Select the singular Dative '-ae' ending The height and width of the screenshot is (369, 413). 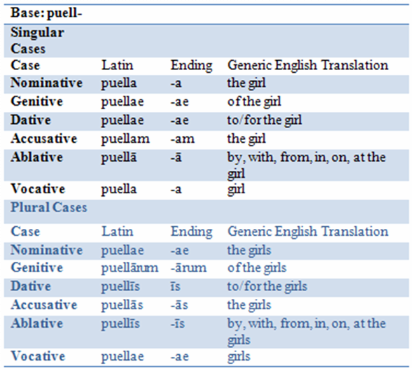tap(180, 120)
